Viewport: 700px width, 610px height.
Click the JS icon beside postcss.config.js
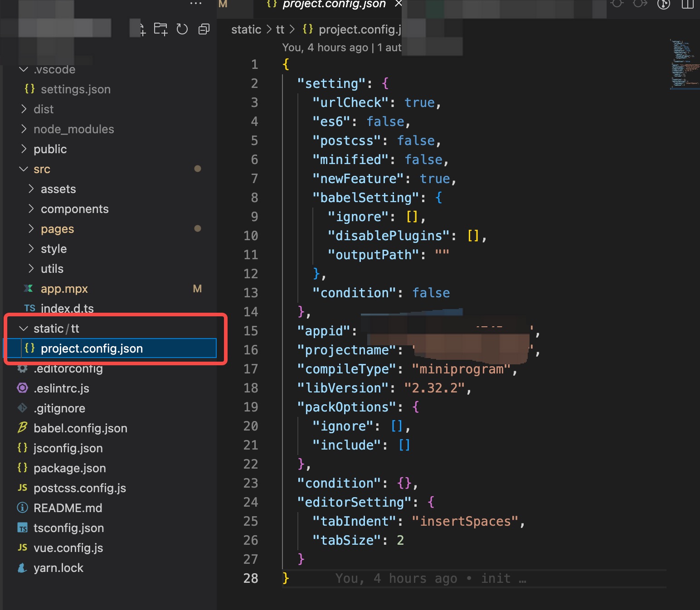(22, 488)
